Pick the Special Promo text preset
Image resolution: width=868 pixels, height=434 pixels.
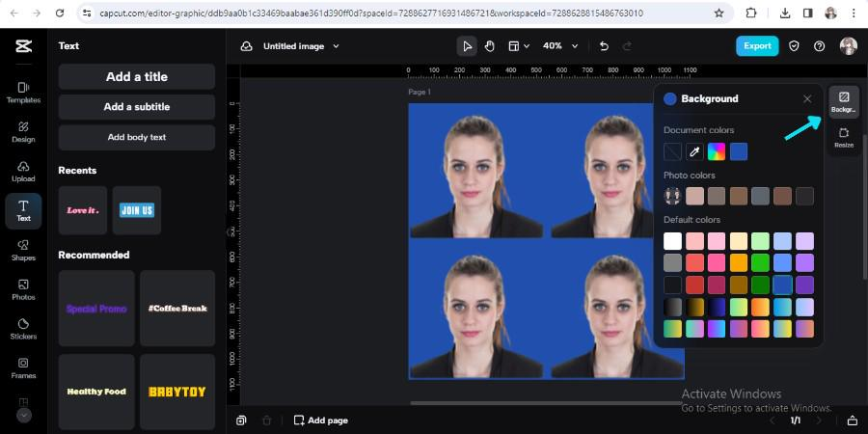[x=96, y=309]
